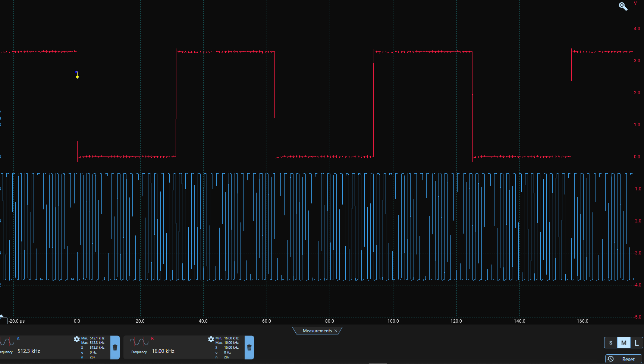Click the red 0.0 voltage axis label
The image size is (644, 364).
pyautogui.click(x=637, y=157)
